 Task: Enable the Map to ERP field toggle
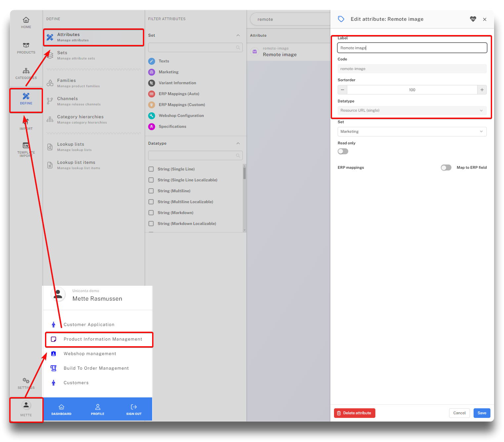click(446, 167)
